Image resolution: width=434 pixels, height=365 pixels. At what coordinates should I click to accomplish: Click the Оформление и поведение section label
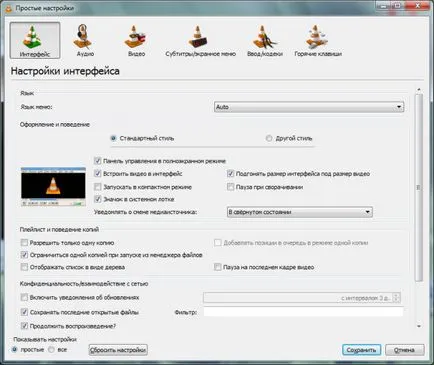[55, 124]
